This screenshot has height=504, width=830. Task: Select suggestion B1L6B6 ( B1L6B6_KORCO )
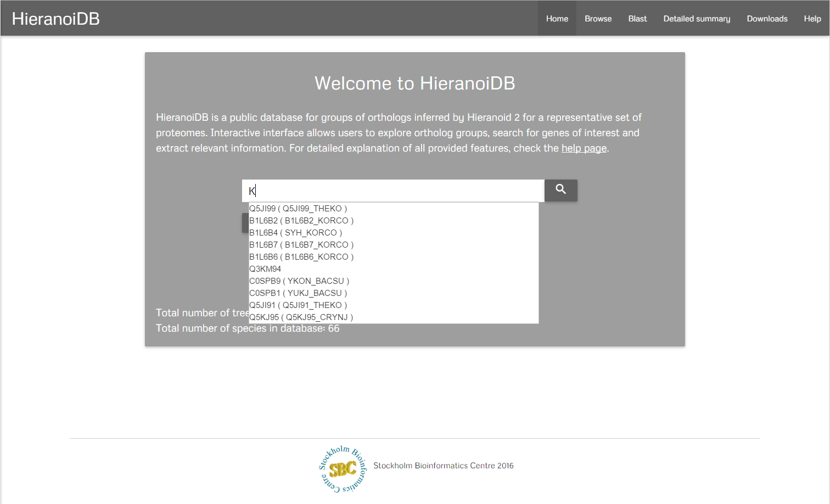click(394, 257)
